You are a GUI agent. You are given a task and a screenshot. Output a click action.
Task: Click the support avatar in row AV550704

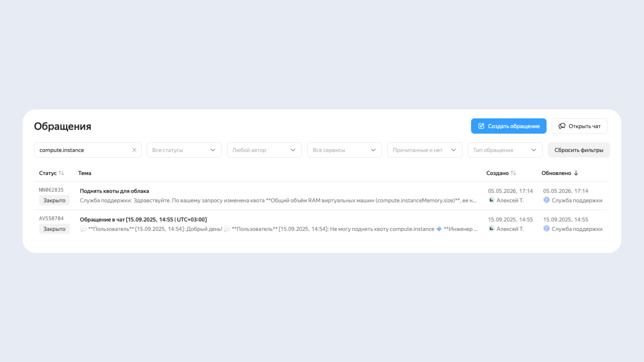click(546, 229)
